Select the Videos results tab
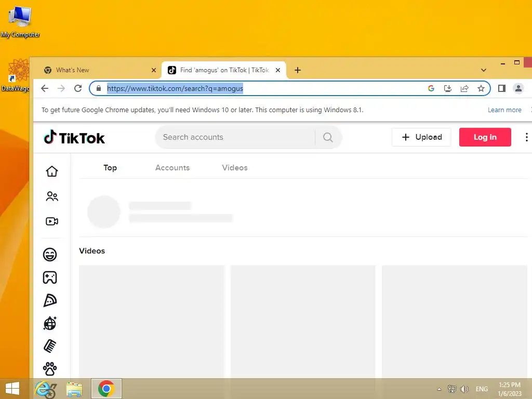 click(235, 168)
